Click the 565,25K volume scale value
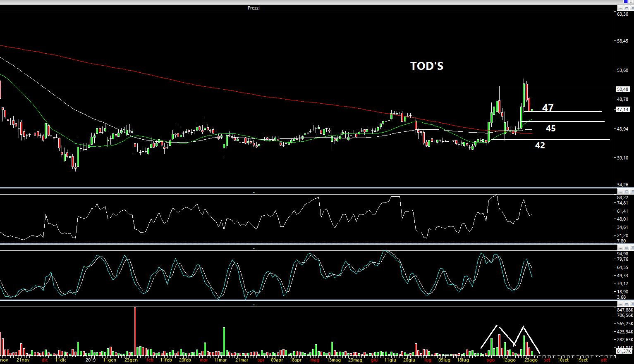The image size is (634, 364). pos(624,324)
